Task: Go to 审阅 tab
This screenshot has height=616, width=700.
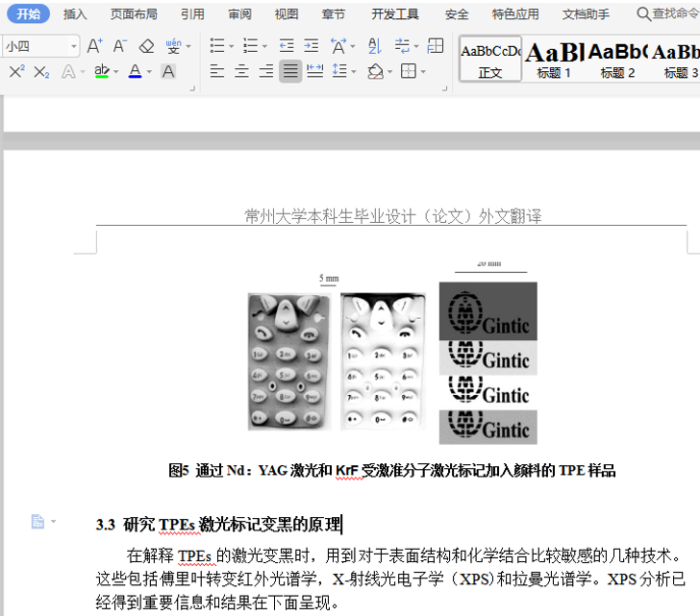Action: point(239,14)
